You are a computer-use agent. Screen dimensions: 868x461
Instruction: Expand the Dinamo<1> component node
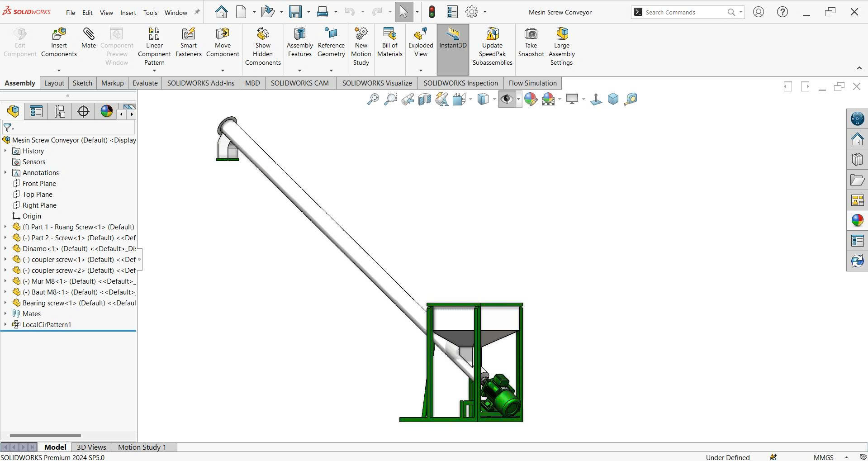(x=5, y=249)
